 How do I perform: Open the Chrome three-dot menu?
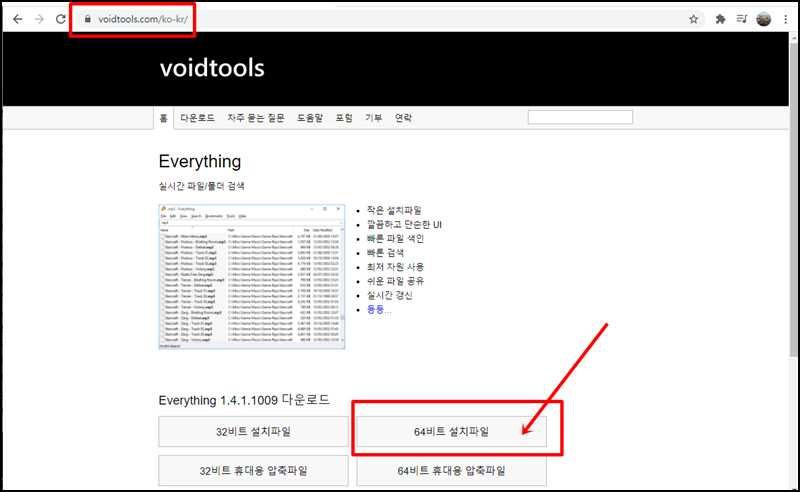click(x=786, y=19)
